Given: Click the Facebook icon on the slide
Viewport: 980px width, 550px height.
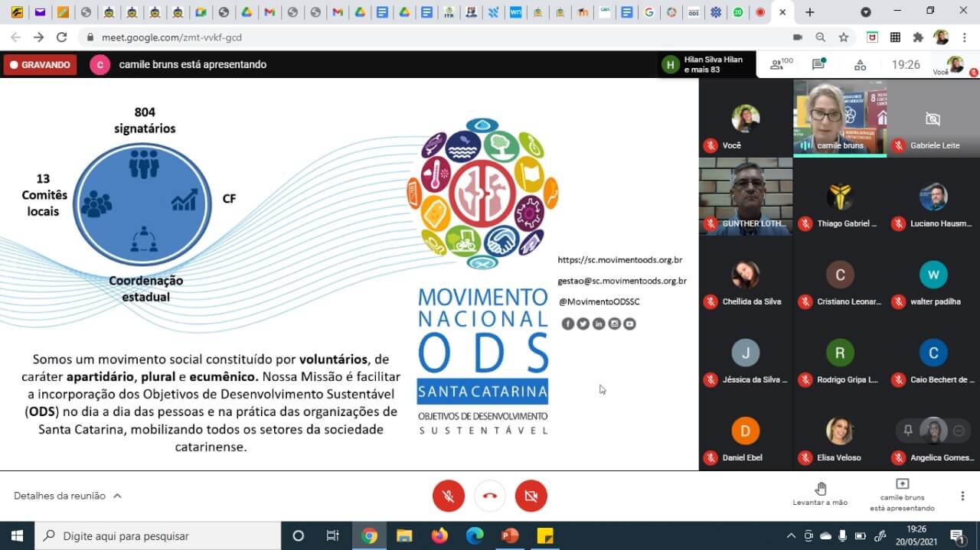Looking at the screenshot, I should 568,324.
